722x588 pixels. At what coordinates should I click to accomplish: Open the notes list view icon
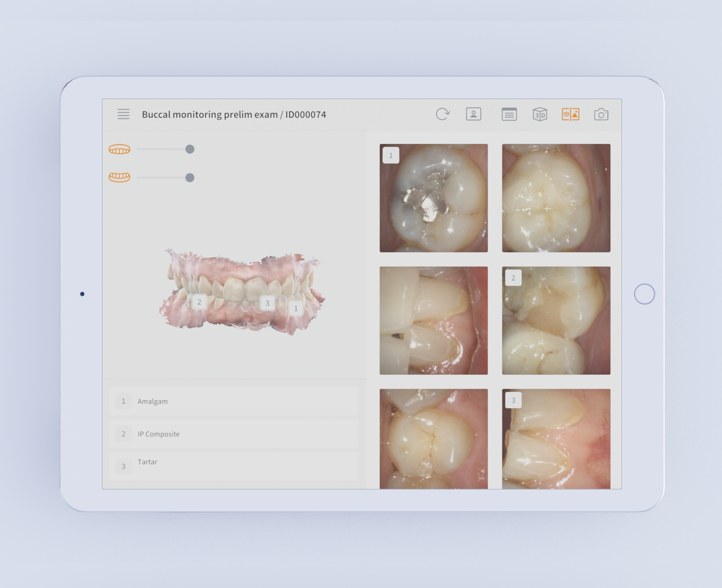(509, 114)
